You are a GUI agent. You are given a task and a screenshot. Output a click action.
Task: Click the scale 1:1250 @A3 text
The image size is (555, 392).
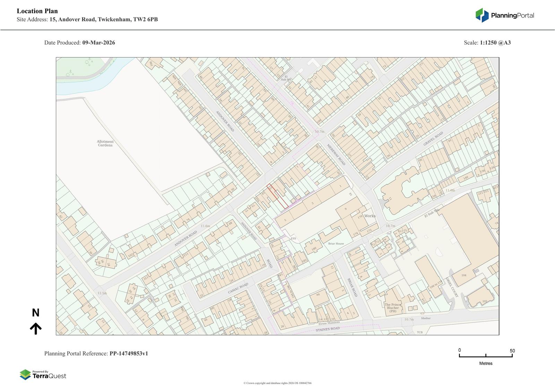[495, 43]
